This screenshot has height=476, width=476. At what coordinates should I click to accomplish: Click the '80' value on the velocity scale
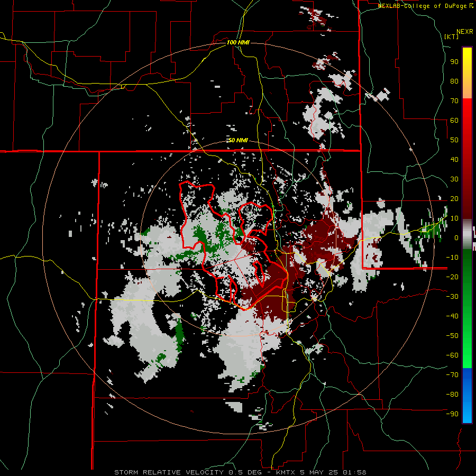(454, 81)
